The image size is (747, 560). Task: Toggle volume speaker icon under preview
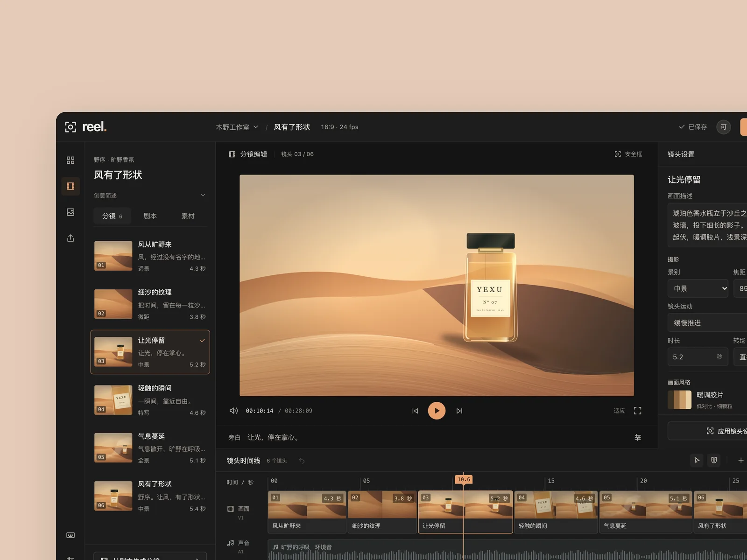[x=233, y=411]
